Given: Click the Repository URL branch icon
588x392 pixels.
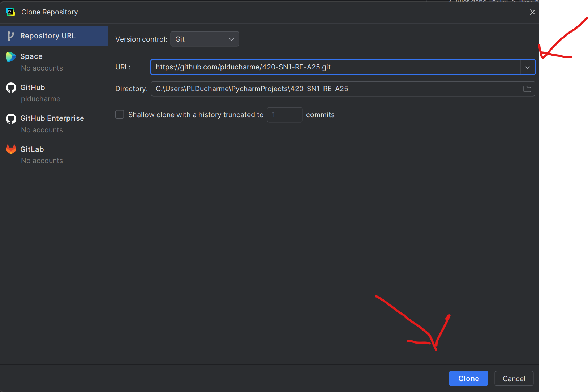Looking at the screenshot, I should 11,36.
